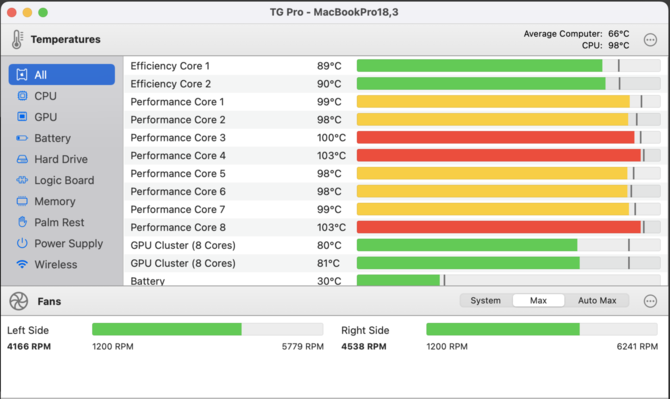The width and height of the screenshot is (670, 399).
Task: Open the Temperatures more options ellipsis menu
Action: click(x=650, y=40)
